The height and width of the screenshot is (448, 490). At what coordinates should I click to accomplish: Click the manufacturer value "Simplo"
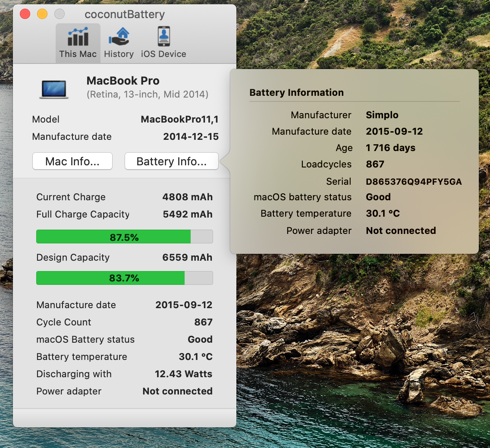coord(382,115)
